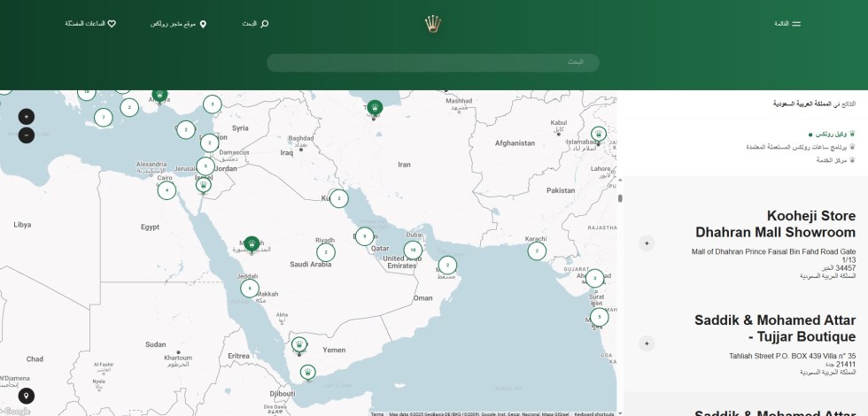Click the Rolex crown logo
Screen dimensions: 868x416
point(433,23)
